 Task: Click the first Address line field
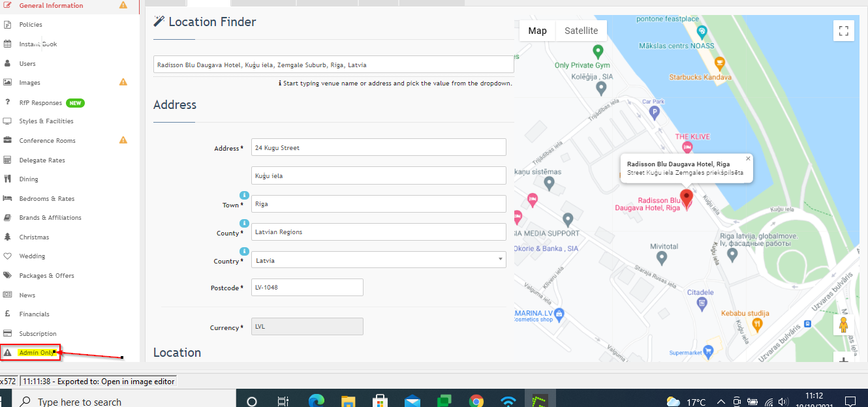tap(379, 147)
